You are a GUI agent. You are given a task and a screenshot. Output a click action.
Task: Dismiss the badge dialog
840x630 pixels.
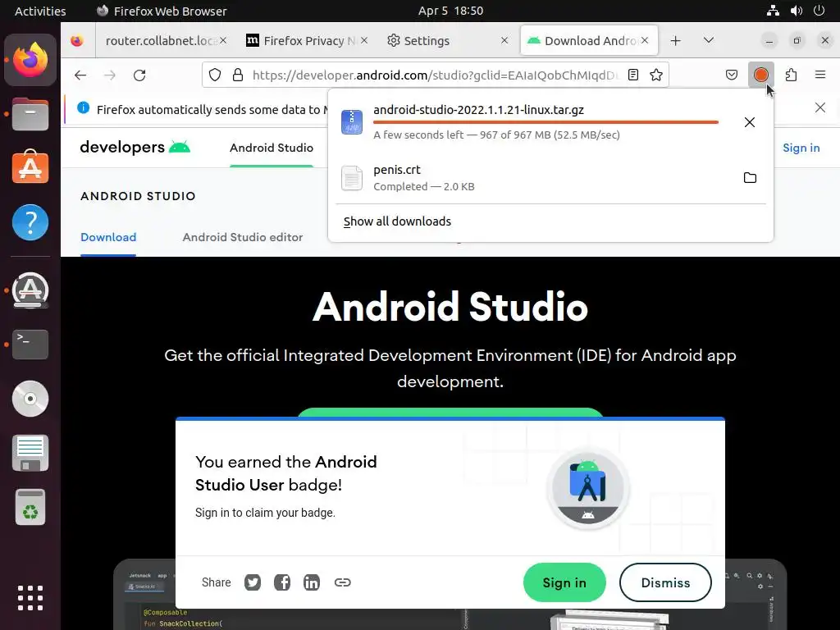pyautogui.click(x=665, y=582)
